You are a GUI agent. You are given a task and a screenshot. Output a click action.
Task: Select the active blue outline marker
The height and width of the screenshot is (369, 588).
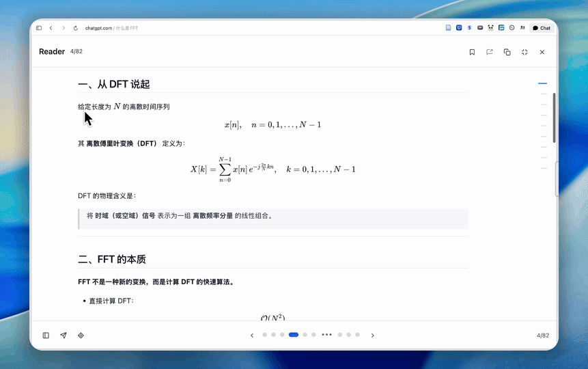coord(542,83)
